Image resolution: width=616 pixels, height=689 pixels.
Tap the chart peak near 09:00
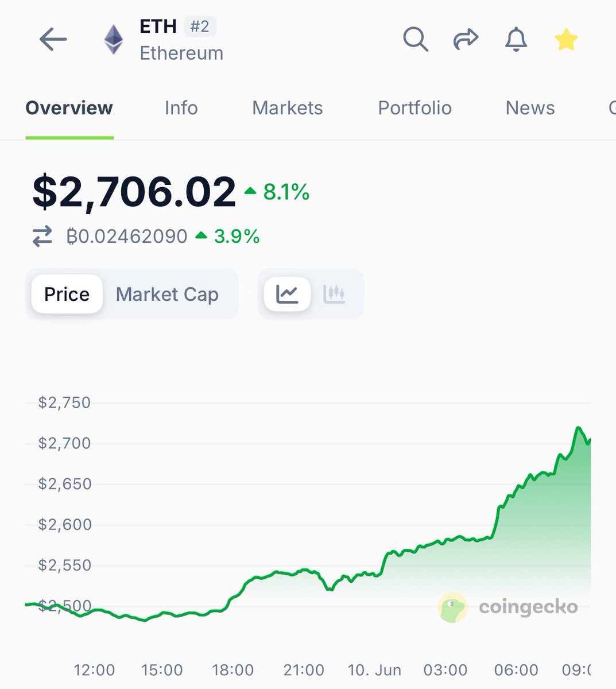tap(578, 428)
